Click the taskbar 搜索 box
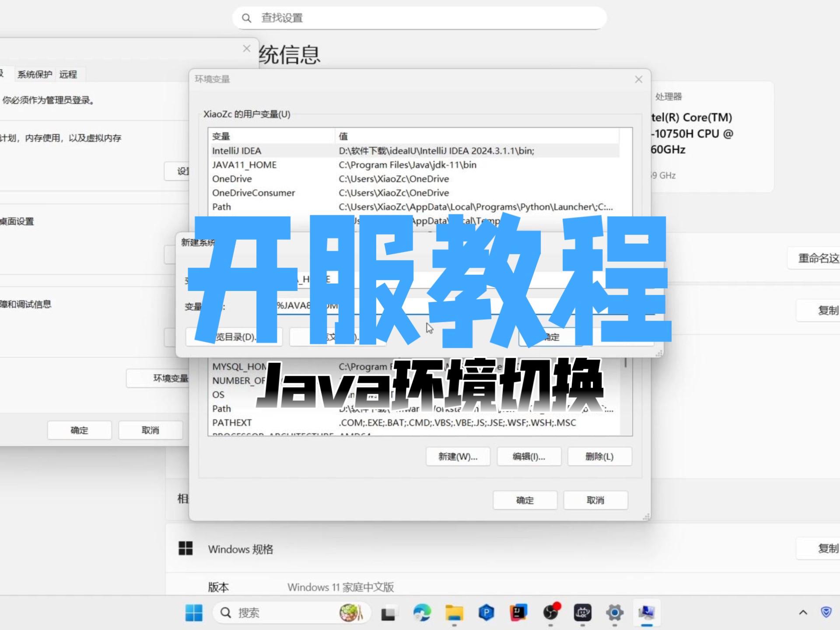Screen dimensions: 840x630 [291, 612]
